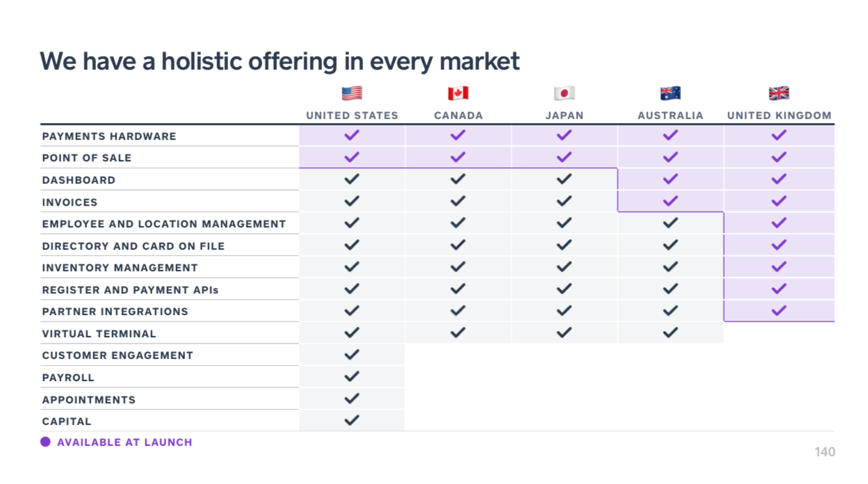Click the Australia flag icon

(670, 93)
